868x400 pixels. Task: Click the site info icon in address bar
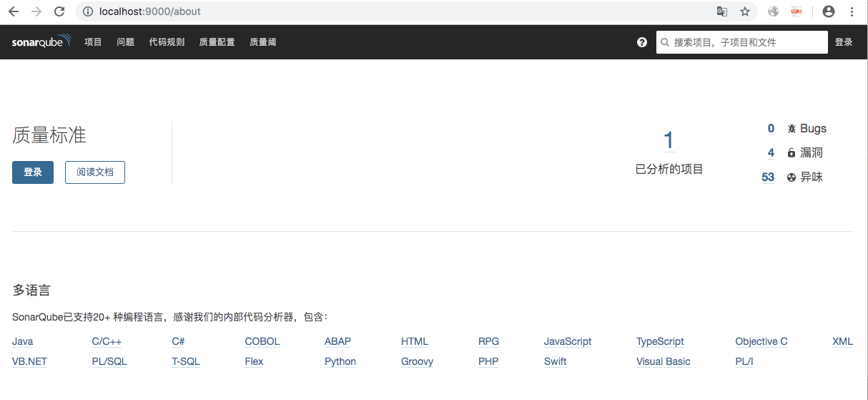[87, 11]
